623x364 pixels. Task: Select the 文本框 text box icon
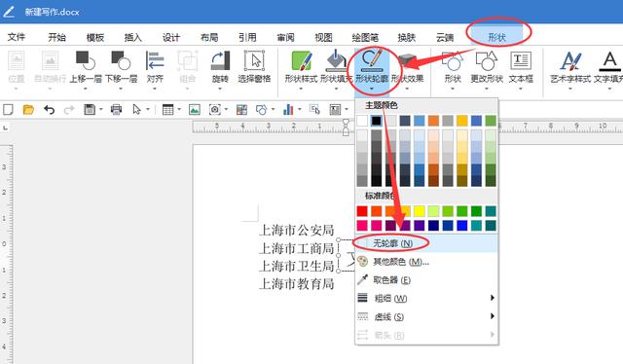(521, 60)
